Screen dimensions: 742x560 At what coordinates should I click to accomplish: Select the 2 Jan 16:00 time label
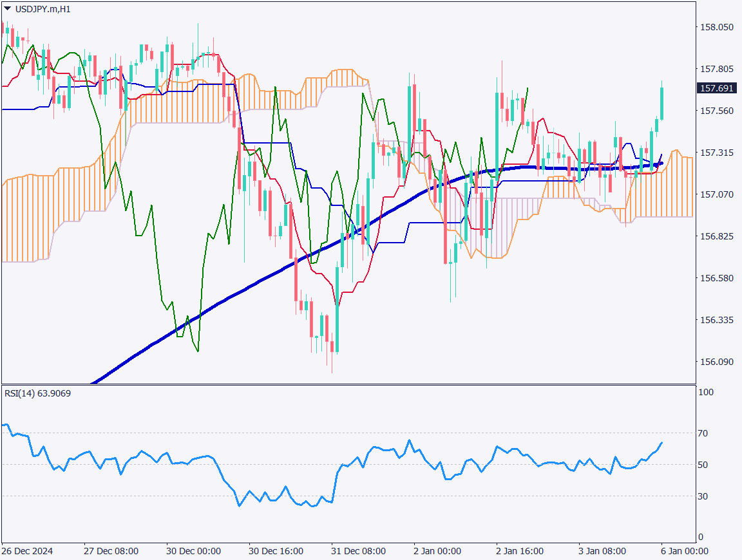coord(519,552)
